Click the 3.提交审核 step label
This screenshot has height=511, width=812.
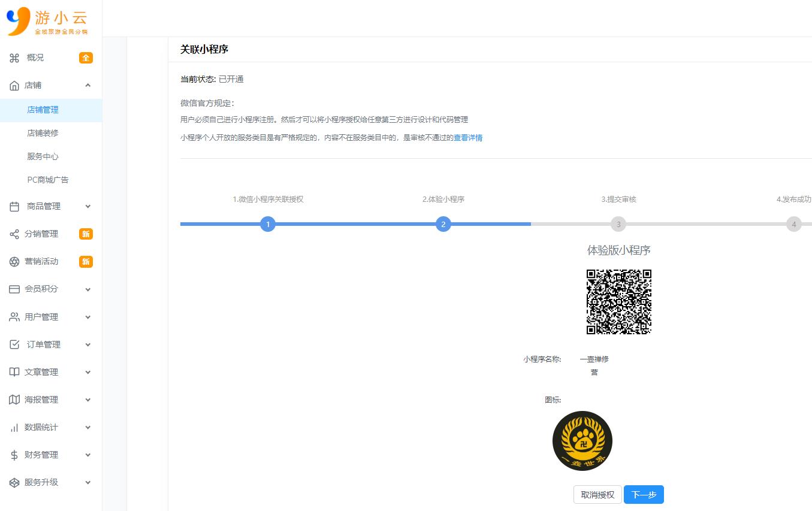(618, 199)
